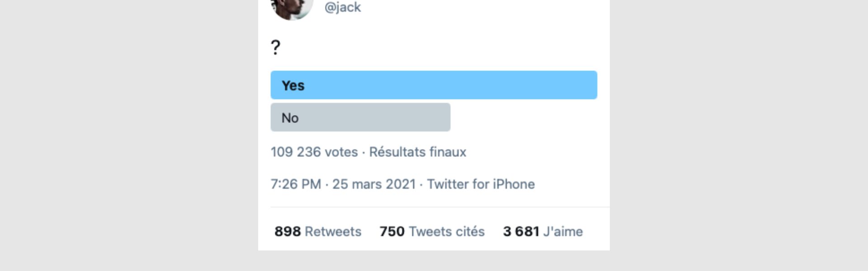The width and height of the screenshot is (868, 271).
Task: Open the @jack profile handle
Action: tap(343, 7)
